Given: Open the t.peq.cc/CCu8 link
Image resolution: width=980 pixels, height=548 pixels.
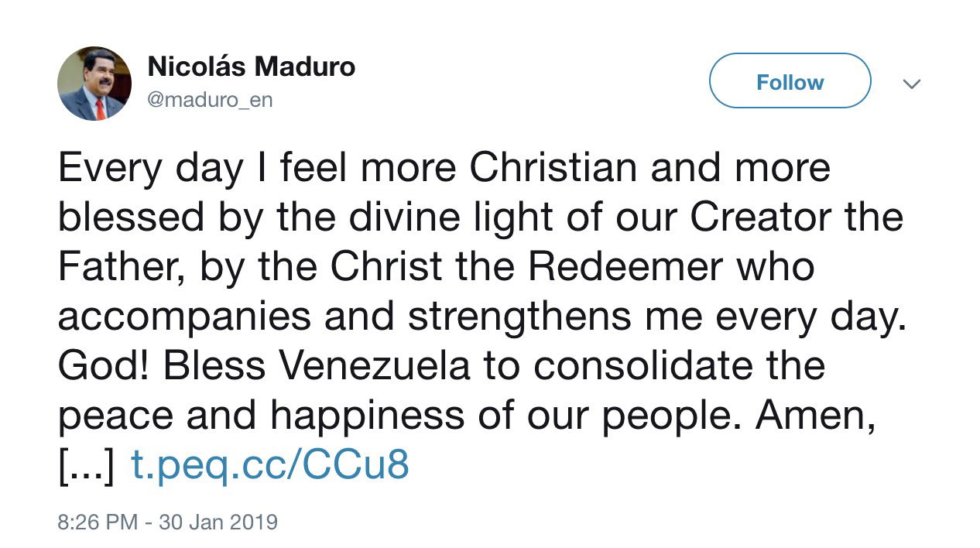Looking at the screenshot, I should click(x=269, y=466).
